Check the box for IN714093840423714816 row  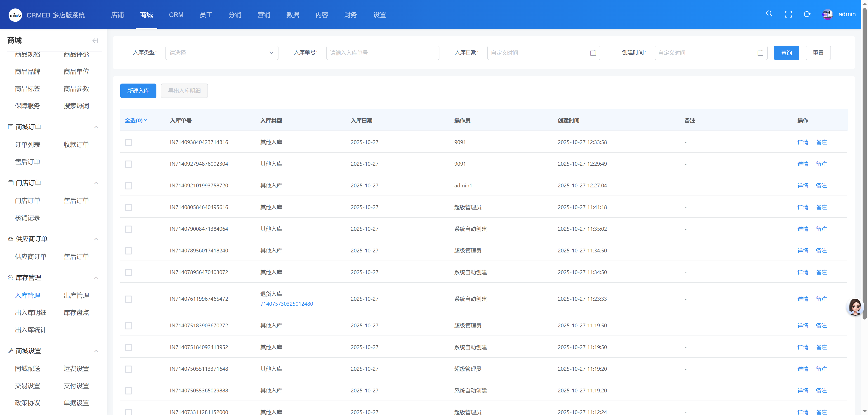tap(128, 142)
